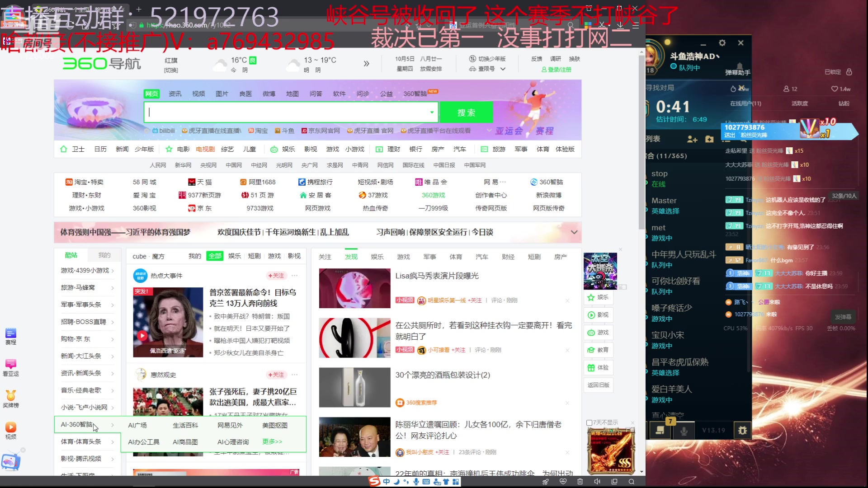Open the Lisa疯马秀 article thumbnail
The height and width of the screenshot is (488, 868).
pos(354,288)
